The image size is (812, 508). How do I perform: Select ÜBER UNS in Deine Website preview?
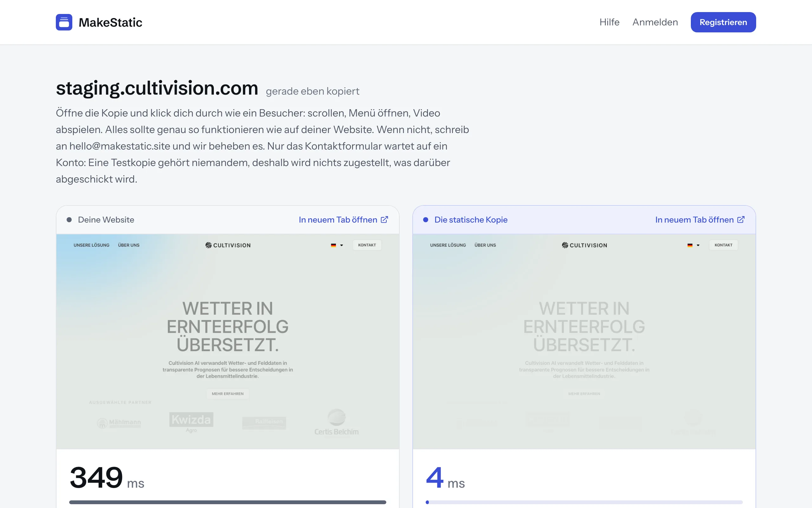pyautogui.click(x=128, y=245)
